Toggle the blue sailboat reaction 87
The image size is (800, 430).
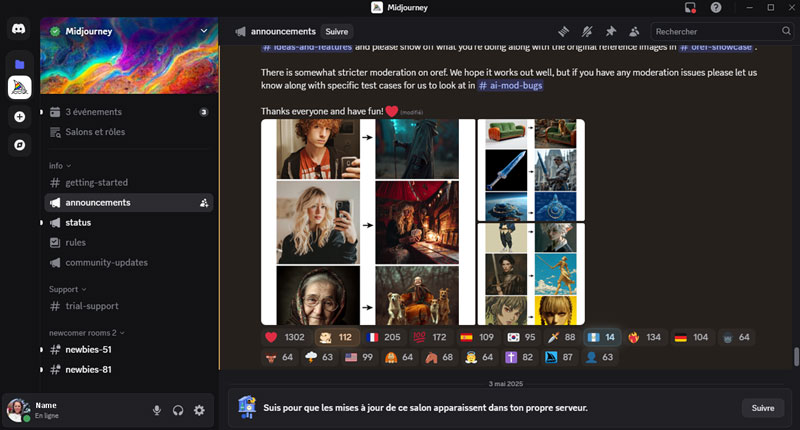tap(559, 357)
